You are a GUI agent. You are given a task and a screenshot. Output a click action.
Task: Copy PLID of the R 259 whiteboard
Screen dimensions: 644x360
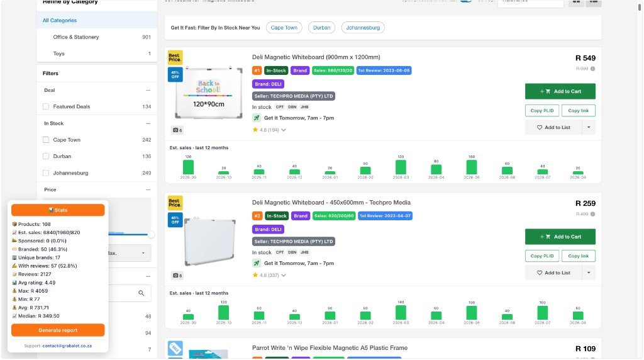(x=541, y=256)
